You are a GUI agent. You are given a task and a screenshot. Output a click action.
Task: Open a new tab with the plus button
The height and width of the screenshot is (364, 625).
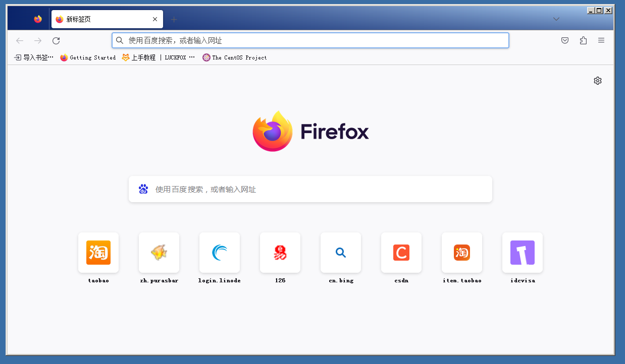coord(174,19)
